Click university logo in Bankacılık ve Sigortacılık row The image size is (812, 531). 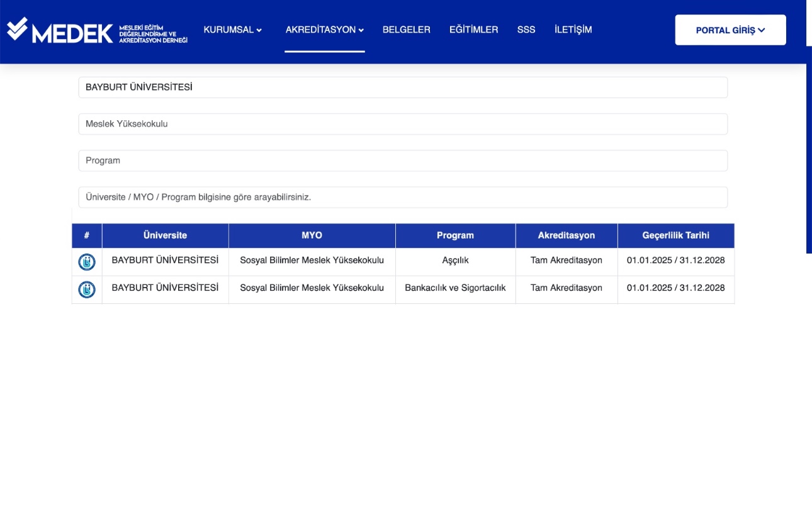[87, 289]
